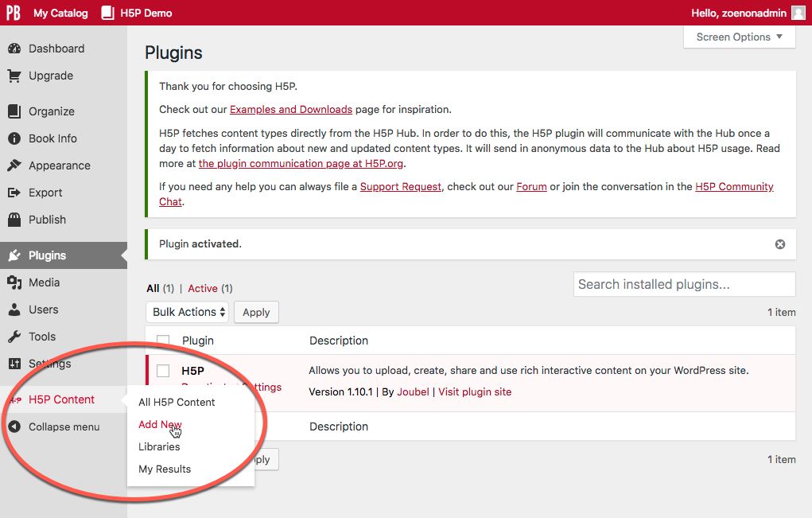Open the Appearance menu item
Screen dimensions: 812x518
[x=60, y=166]
